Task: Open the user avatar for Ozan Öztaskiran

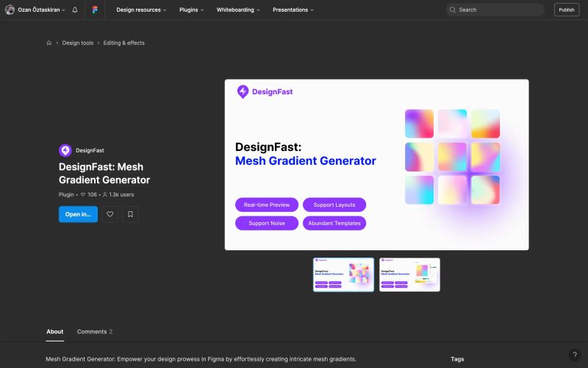Action: 10,10
